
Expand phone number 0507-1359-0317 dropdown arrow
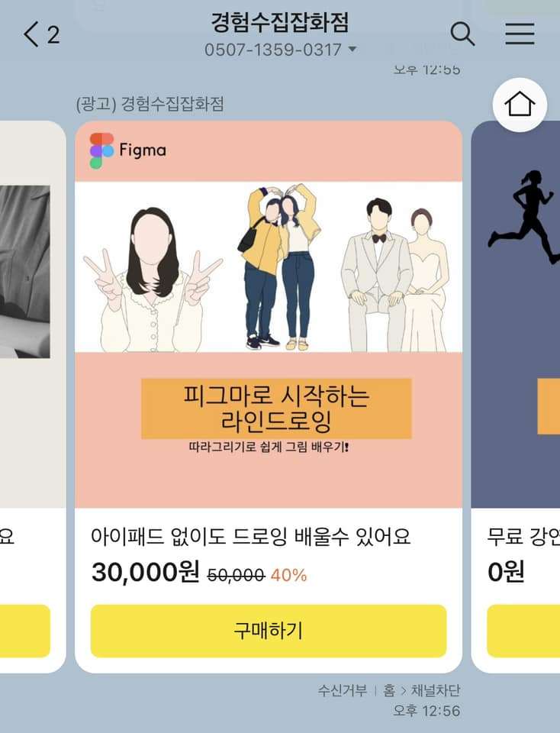tap(352, 49)
